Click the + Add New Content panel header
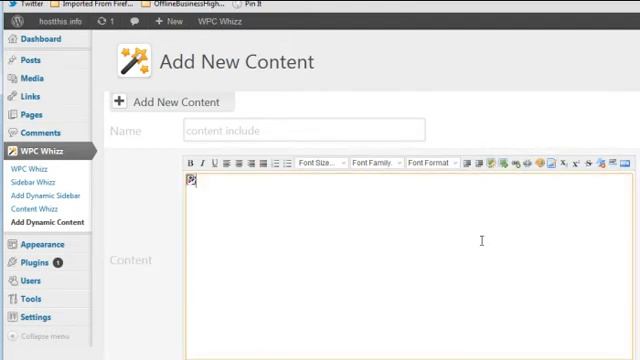Screen dimensions: 640x360 click(172, 102)
